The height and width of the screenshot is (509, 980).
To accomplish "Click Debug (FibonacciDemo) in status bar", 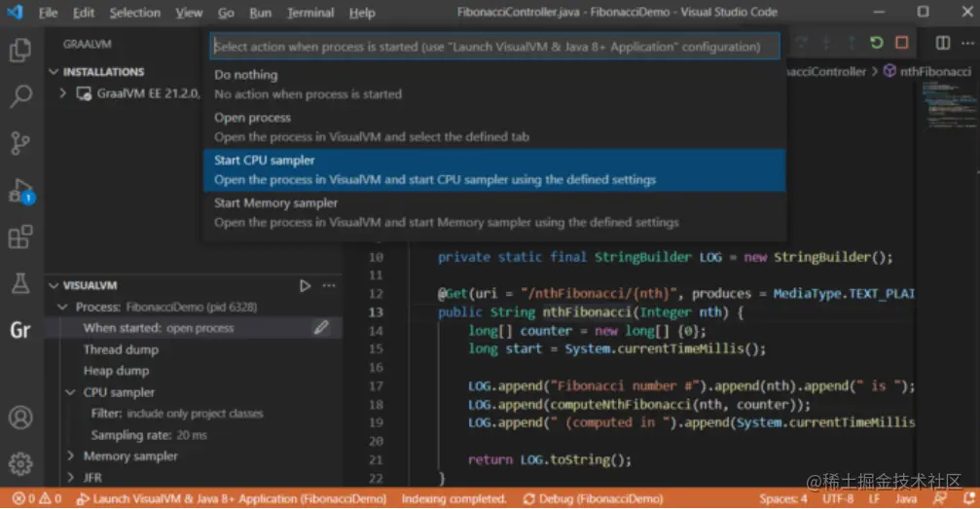I will (x=593, y=498).
